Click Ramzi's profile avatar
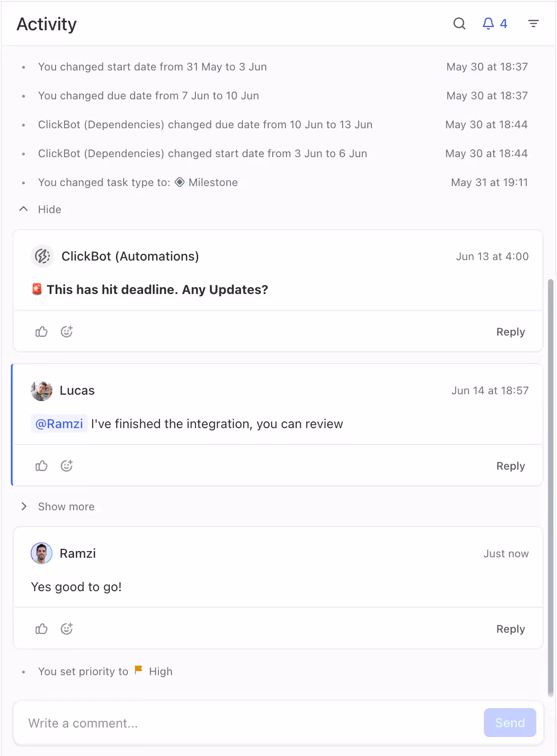This screenshot has height=756, width=557. [42, 553]
